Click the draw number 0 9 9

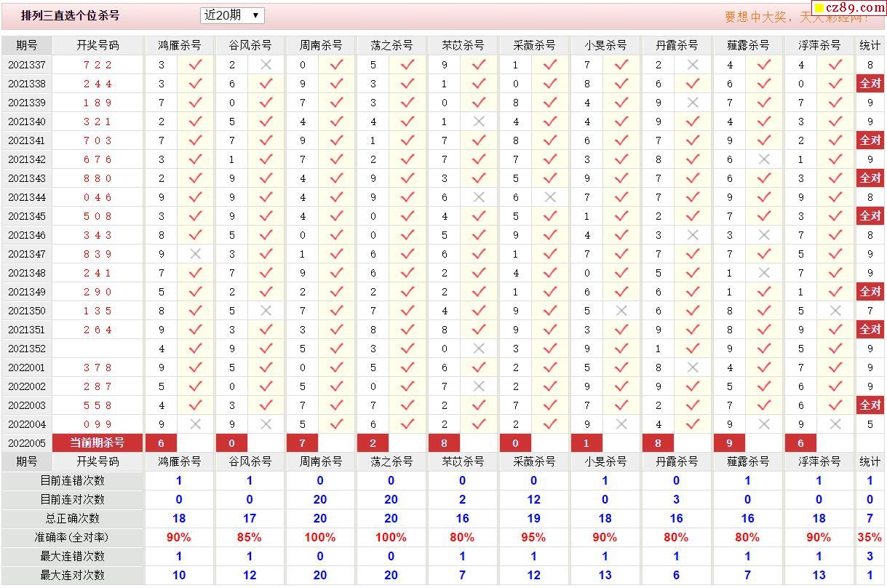point(98,424)
